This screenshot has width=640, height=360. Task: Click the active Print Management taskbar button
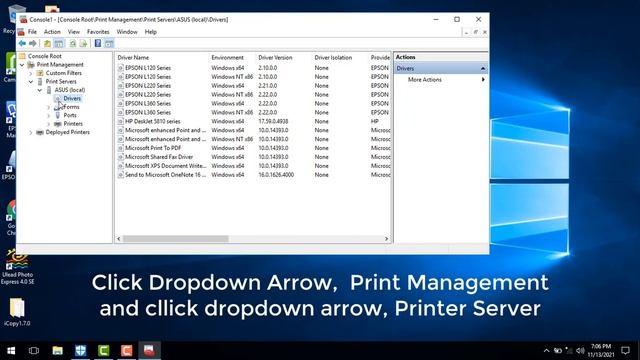(149, 351)
